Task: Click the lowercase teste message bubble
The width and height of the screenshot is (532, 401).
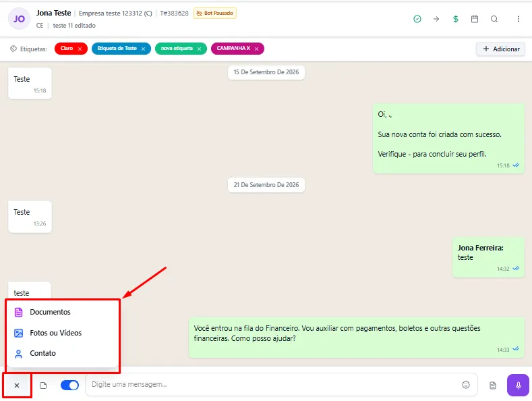Action: tap(30, 291)
